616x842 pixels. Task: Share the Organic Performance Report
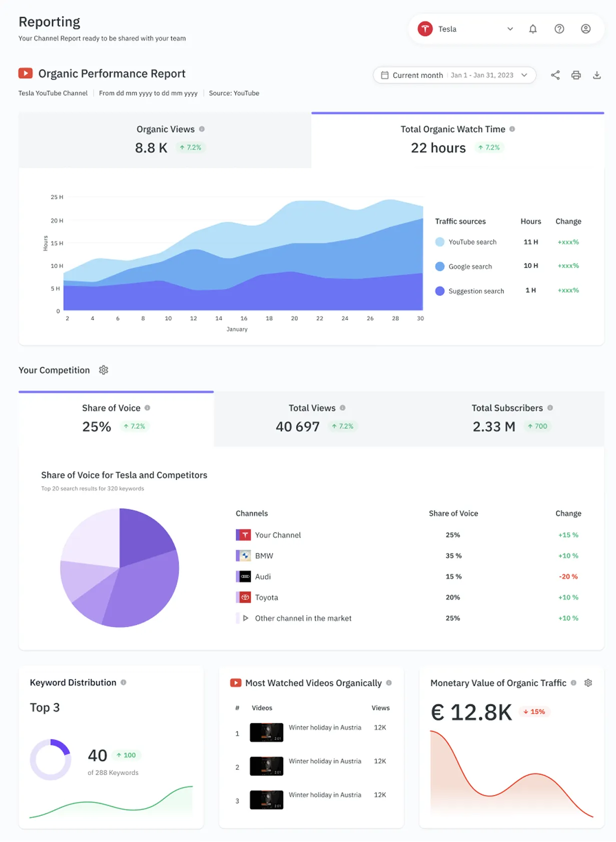555,75
